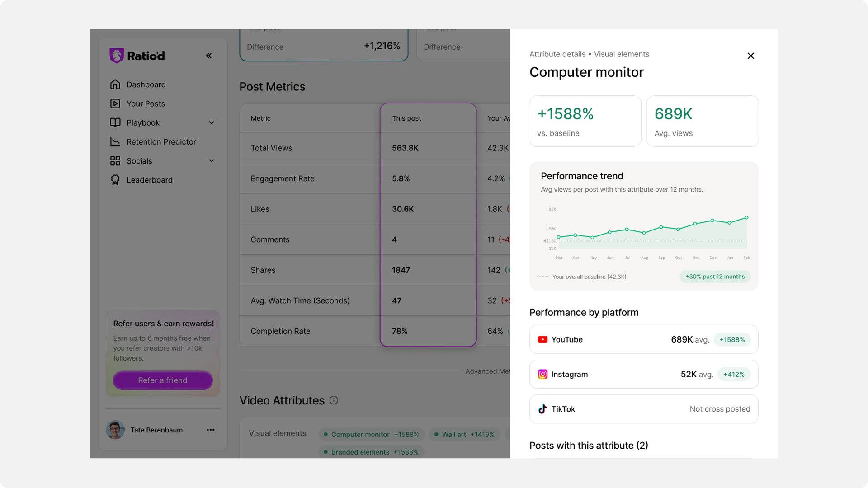
Task: Open the Retention Predictor page
Action: click(161, 142)
